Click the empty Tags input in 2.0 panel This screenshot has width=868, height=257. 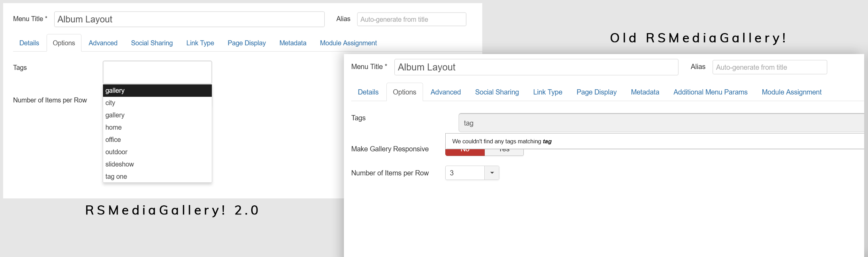tap(157, 72)
